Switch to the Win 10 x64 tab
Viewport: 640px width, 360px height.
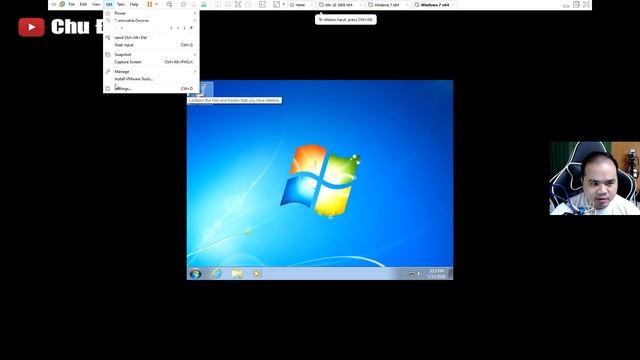pos(340,5)
